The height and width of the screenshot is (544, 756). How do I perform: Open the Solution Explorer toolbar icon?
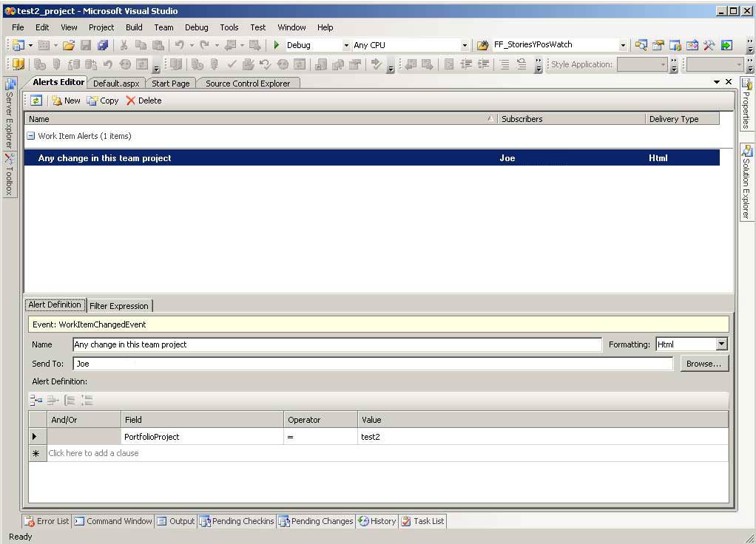[641, 45]
